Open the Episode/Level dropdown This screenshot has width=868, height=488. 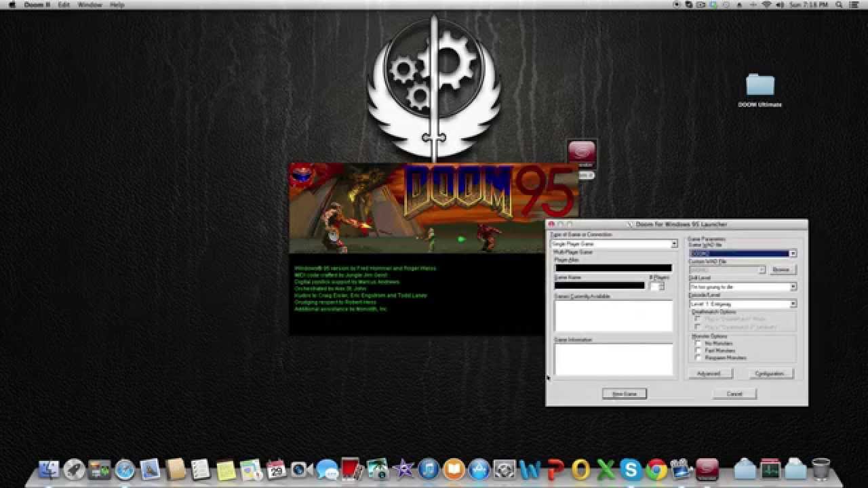pos(743,304)
